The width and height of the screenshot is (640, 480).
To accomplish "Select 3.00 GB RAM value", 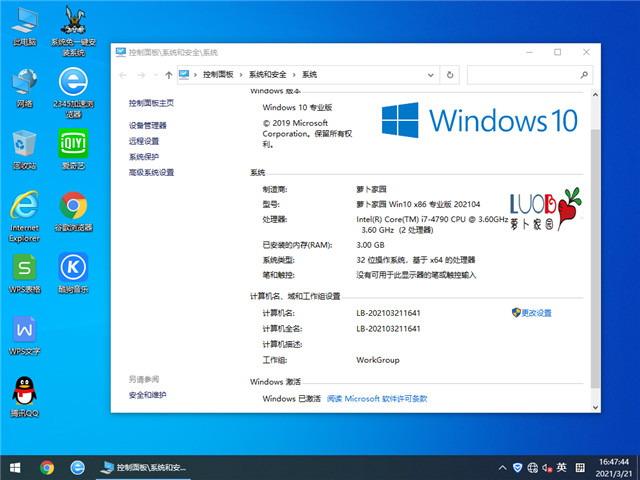I will [370, 245].
